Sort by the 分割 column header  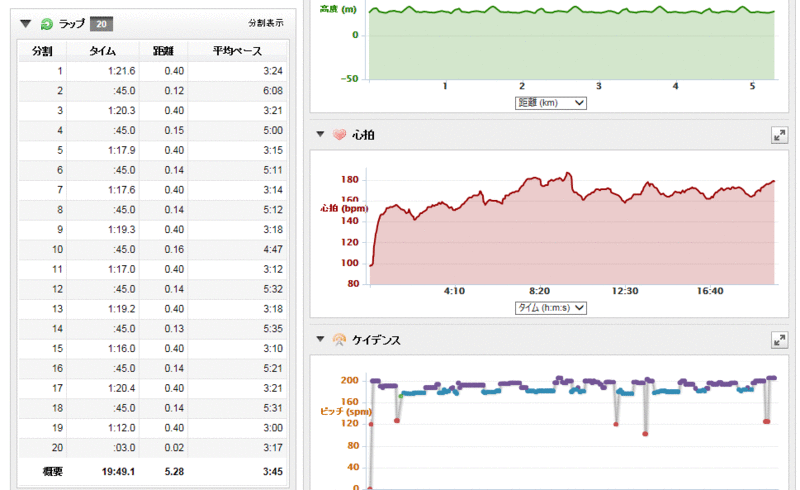coord(42,51)
